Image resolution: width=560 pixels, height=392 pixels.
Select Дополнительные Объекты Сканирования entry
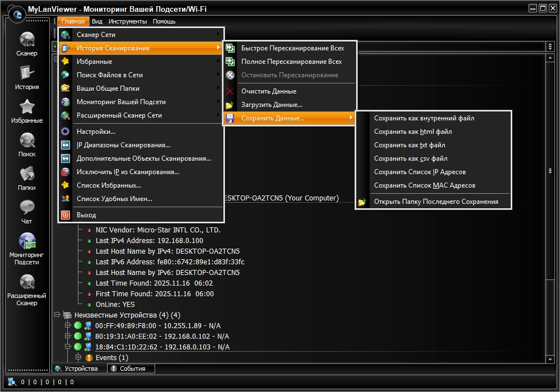click(141, 158)
